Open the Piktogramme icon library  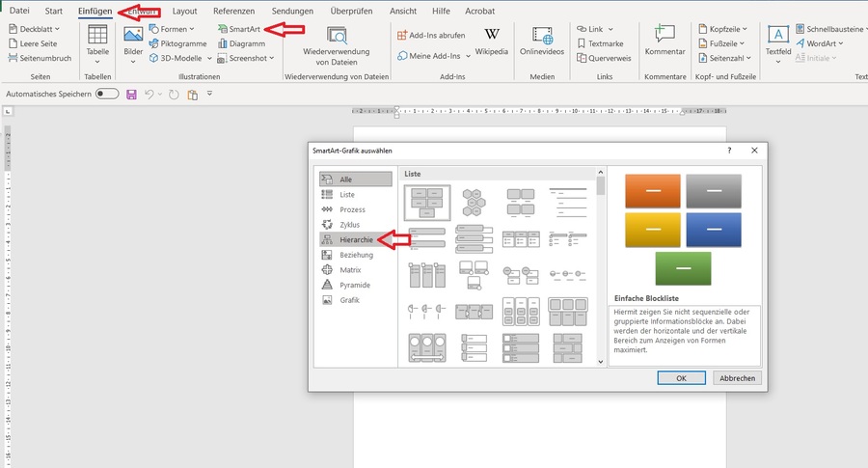(x=171, y=43)
